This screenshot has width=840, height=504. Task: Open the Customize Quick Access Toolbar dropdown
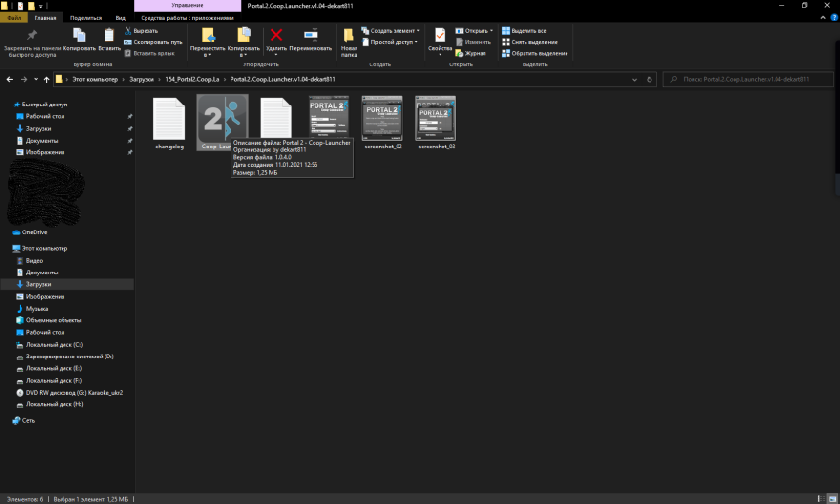(41, 6)
